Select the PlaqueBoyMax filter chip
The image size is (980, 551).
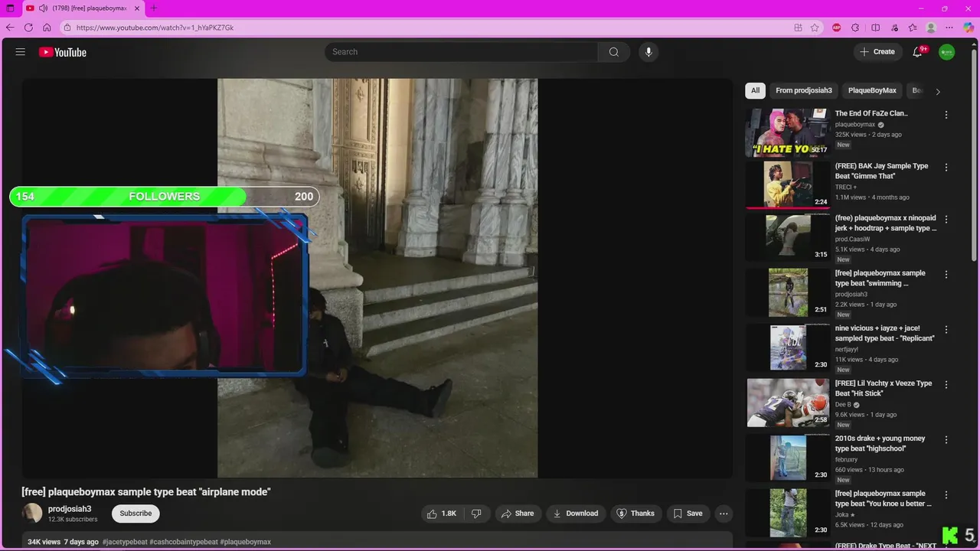[x=872, y=90]
